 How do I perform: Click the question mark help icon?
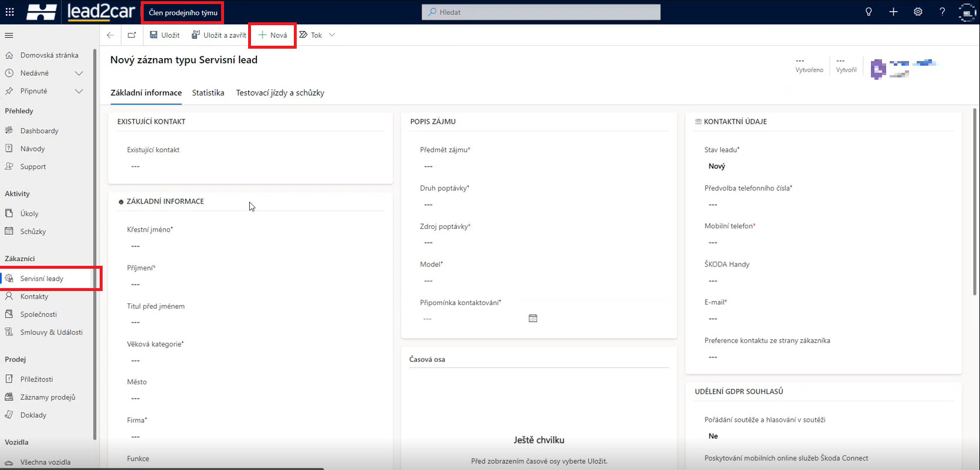pos(942,12)
